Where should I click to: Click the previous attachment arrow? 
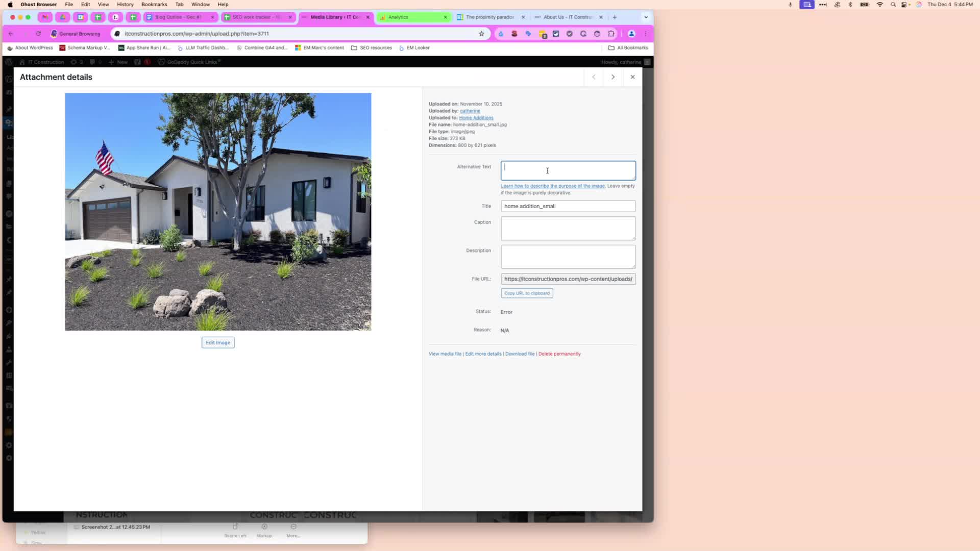click(594, 77)
